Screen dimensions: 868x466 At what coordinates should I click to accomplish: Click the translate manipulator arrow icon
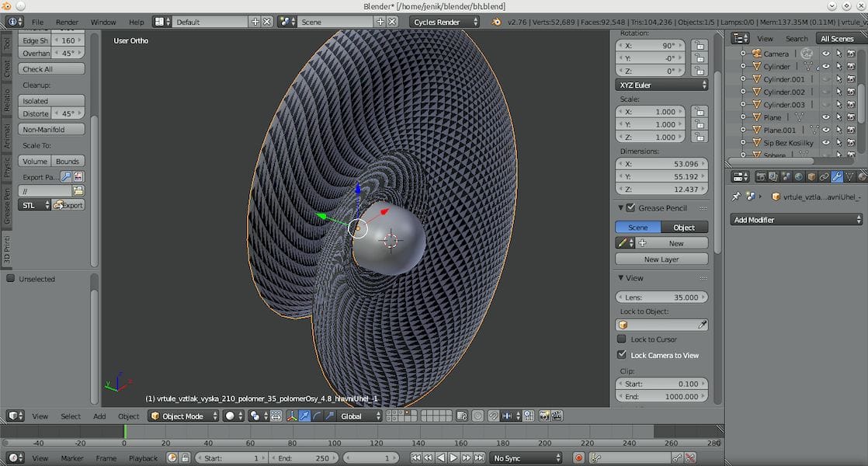(x=305, y=416)
